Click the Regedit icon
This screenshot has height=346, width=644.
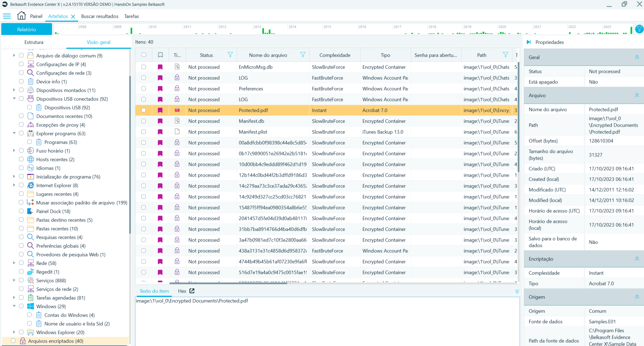tap(30, 272)
